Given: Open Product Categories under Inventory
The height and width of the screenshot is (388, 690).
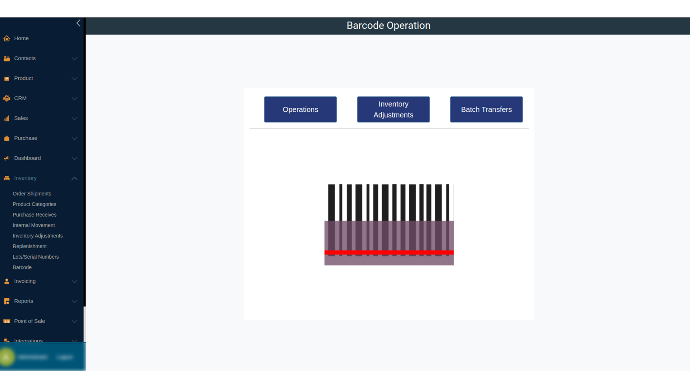Looking at the screenshot, I should (34, 204).
